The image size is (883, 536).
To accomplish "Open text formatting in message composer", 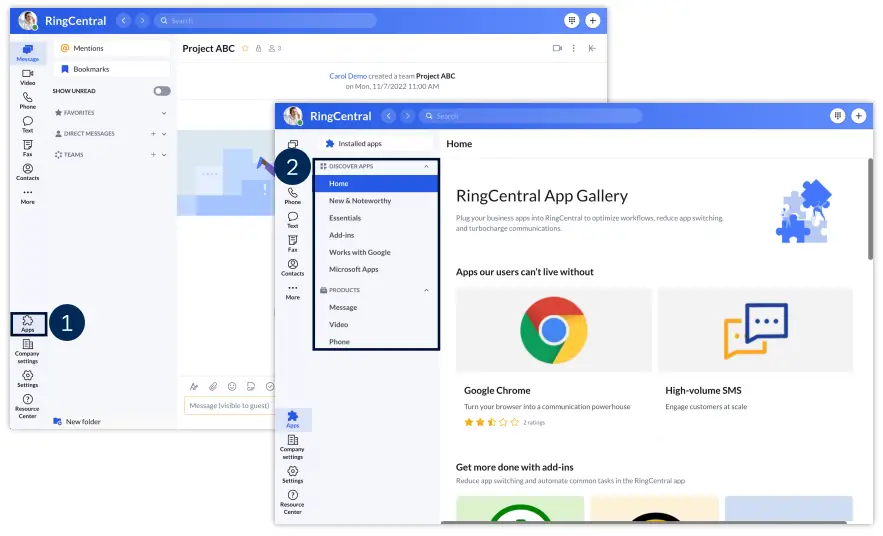I will (194, 386).
